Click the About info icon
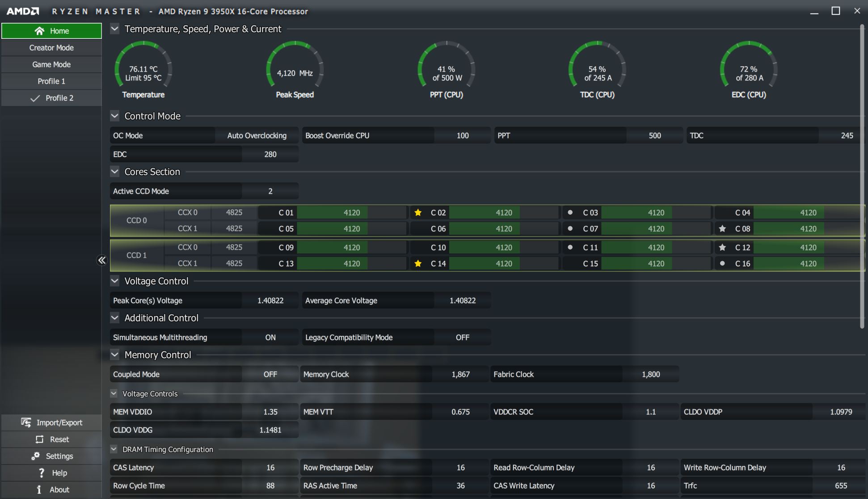The width and height of the screenshot is (868, 499). click(39, 490)
